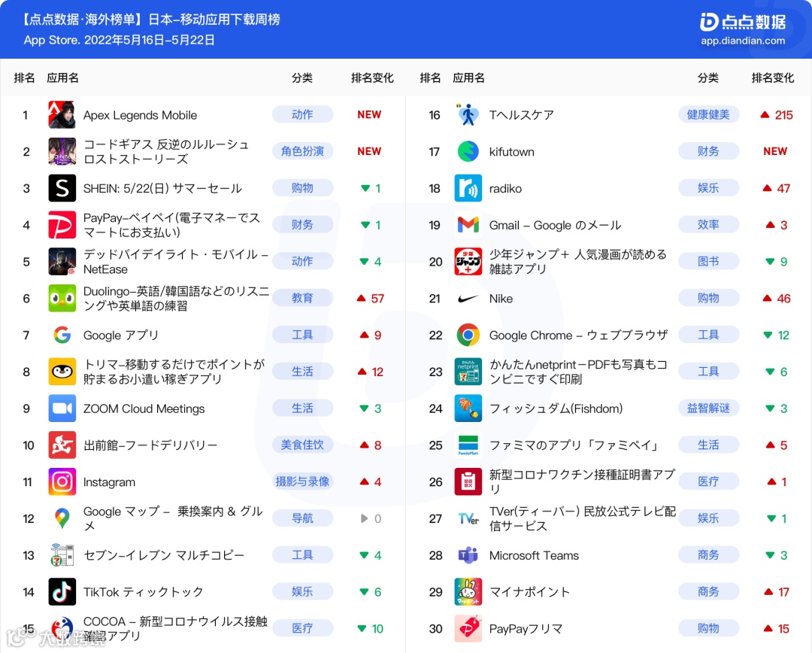Image resolution: width=812 pixels, height=653 pixels.
Task: Click the kifutown green icon
Action: click(x=468, y=151)
